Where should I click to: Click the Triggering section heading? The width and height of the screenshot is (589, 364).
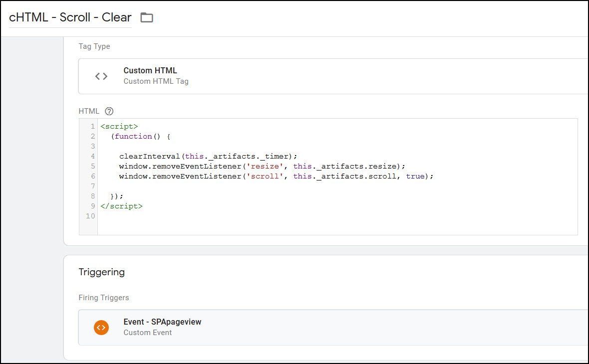(x=102, y=272)
